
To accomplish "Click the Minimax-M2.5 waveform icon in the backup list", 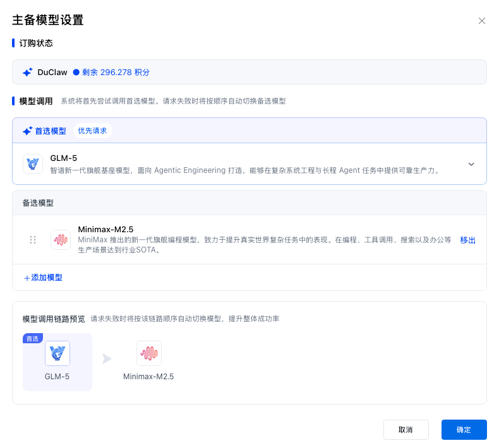I will [61, 240].
